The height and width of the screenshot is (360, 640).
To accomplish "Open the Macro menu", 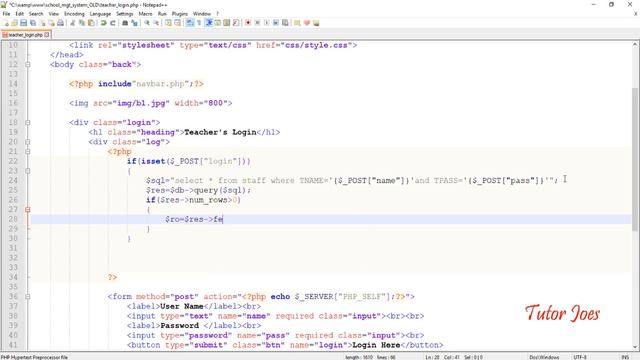I will pyautogui.click(x=145, y=14).
